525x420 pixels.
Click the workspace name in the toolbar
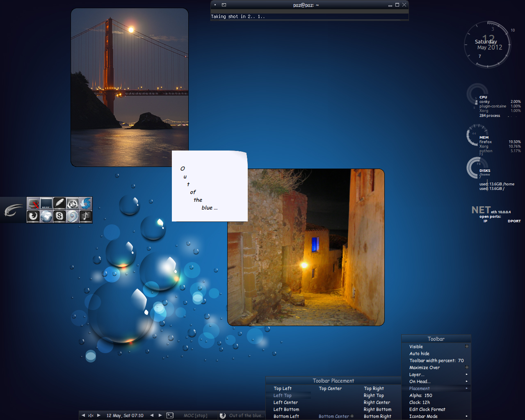point(91,415)
